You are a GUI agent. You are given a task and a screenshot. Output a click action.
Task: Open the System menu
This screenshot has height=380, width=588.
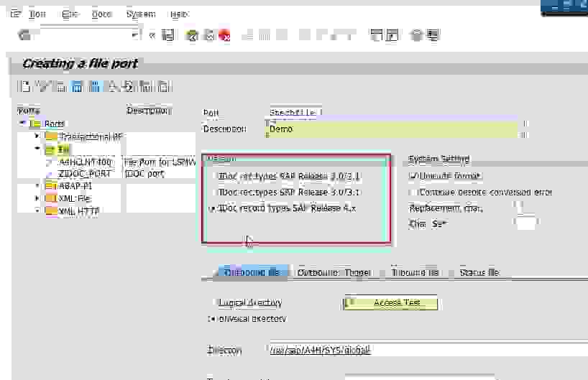click(141, 14)
